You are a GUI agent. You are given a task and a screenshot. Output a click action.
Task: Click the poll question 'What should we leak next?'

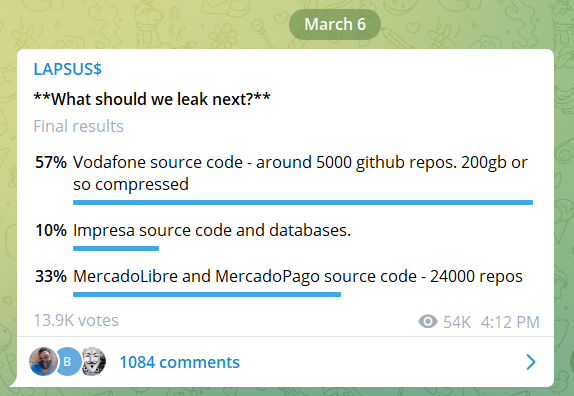[x=152, y=99]
